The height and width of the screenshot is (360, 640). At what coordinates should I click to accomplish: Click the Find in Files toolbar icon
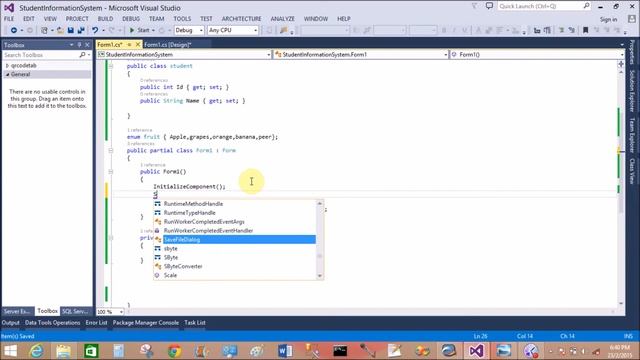click(284, 30)
